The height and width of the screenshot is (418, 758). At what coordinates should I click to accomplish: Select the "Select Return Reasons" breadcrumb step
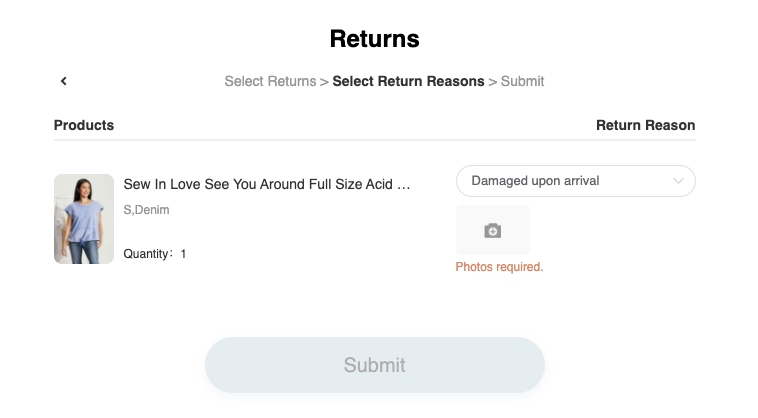coord(408,81)
